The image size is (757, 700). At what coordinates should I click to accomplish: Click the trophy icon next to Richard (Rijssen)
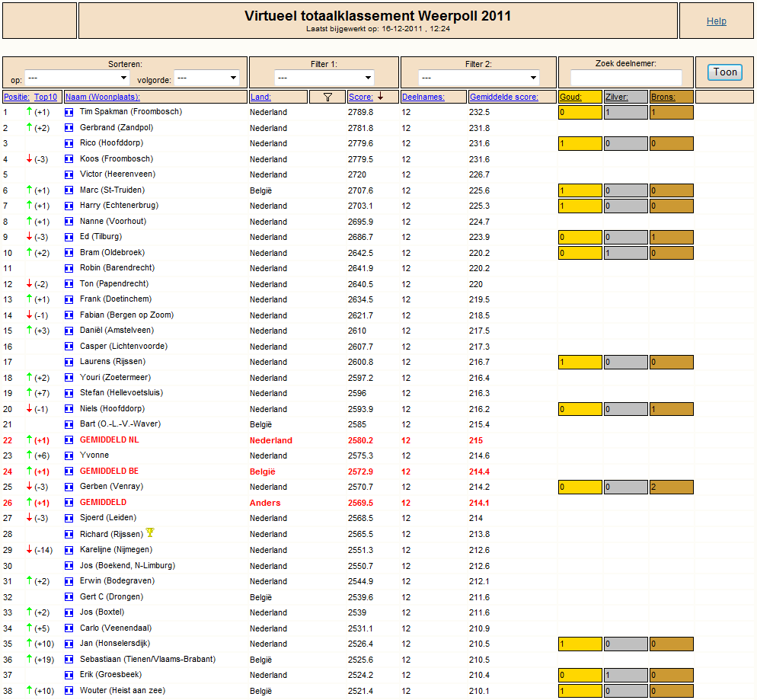(x=150, y=532)
